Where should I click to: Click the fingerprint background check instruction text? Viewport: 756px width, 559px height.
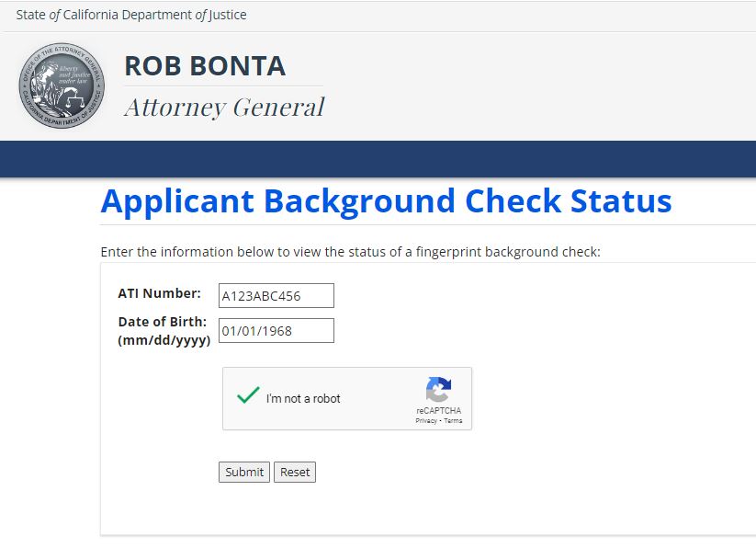point(350,252)
